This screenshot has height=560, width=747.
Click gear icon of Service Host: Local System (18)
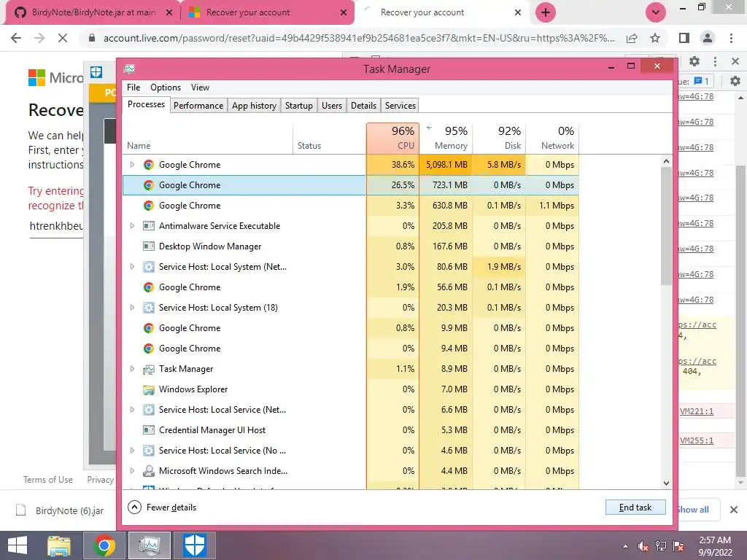click(x=149, y=308)
